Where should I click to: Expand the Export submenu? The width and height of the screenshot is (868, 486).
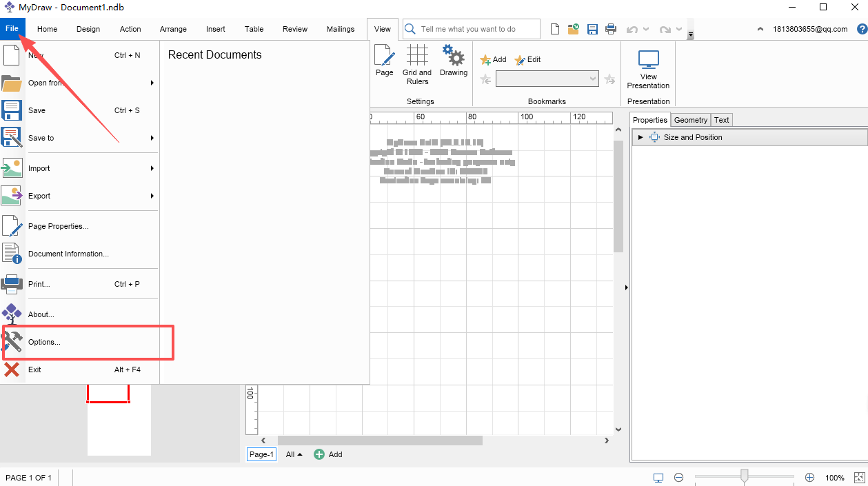pyautogui.click(x=90, y=196)
